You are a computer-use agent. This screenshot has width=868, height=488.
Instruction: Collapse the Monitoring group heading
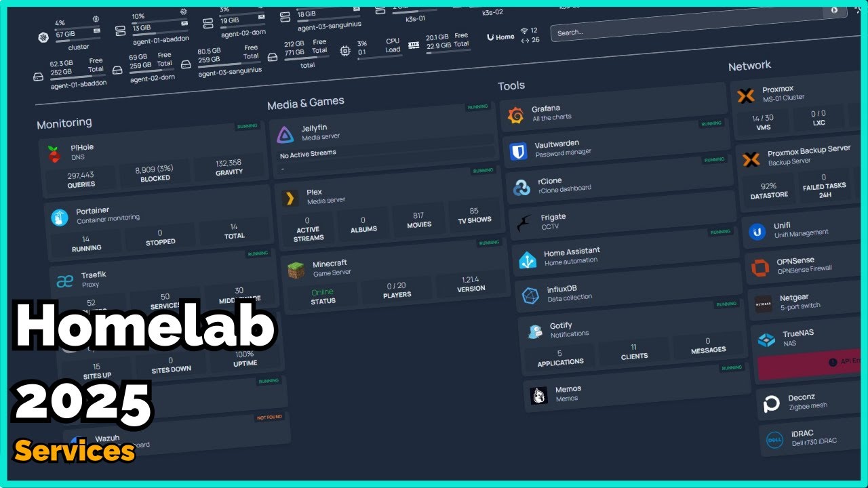pyautogui.click(x=64, y=123)
